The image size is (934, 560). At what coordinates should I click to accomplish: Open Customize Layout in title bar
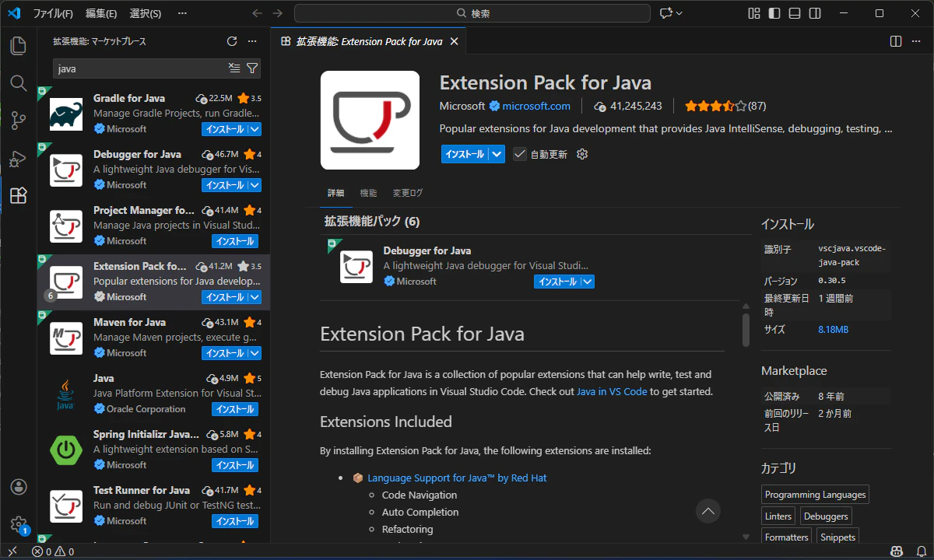tap(753, 13)
